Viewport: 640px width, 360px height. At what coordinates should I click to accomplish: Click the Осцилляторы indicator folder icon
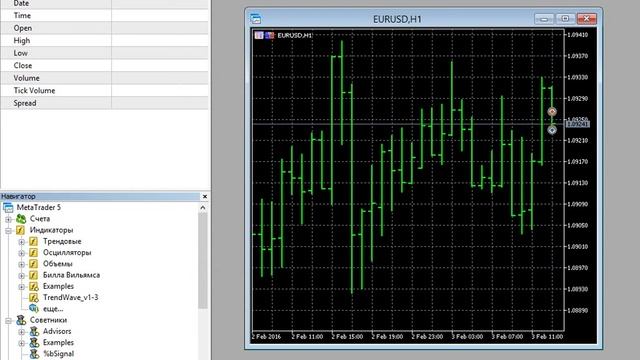pos(33,253)
